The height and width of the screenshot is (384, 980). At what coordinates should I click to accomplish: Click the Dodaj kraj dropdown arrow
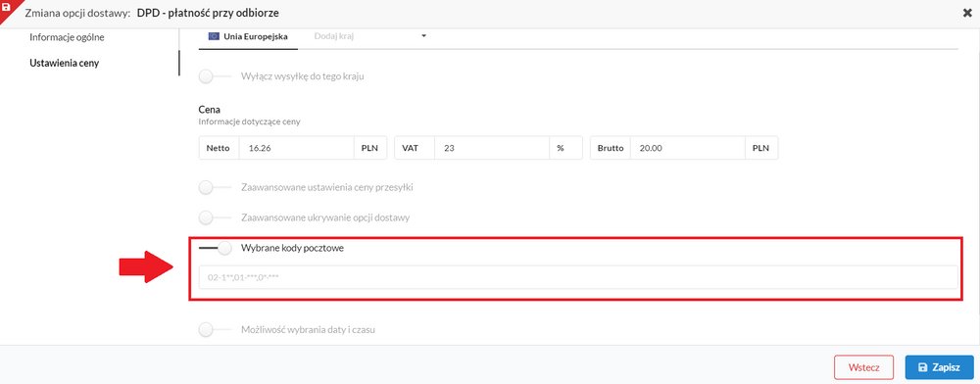(423, 36)
